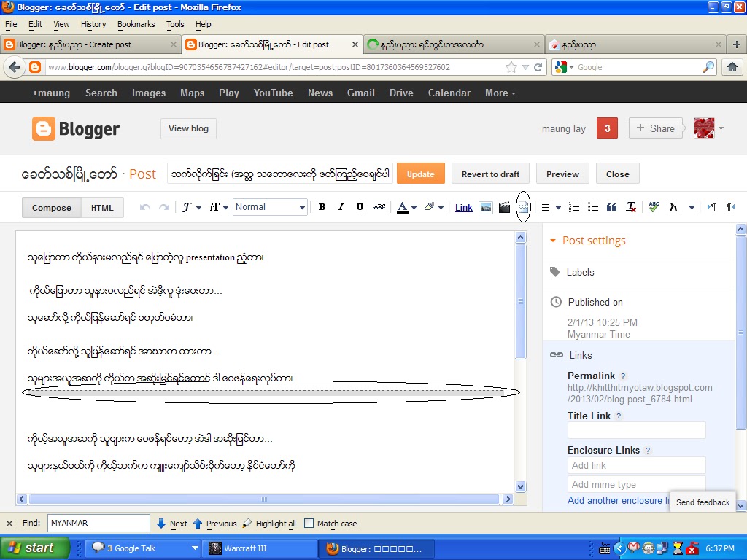Insert jump break icon
Image resolution: width=747 pixels, height=560 pixels.
coord(523,207)
